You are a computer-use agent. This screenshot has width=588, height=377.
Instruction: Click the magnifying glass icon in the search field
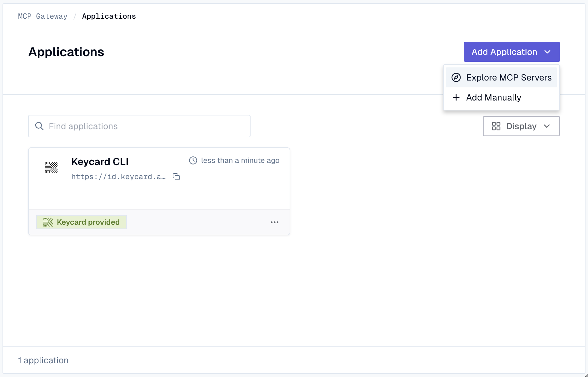tap(39, 126)
